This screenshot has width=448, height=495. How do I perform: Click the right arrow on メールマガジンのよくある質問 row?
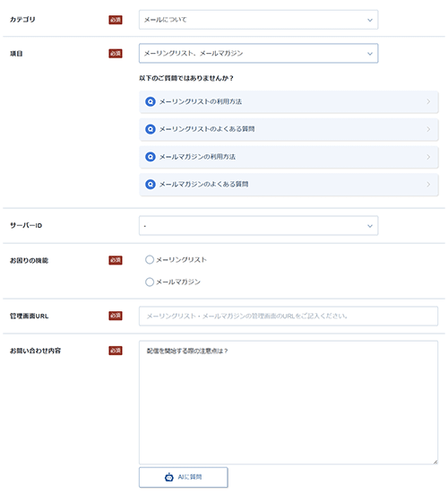click(428, 185)
